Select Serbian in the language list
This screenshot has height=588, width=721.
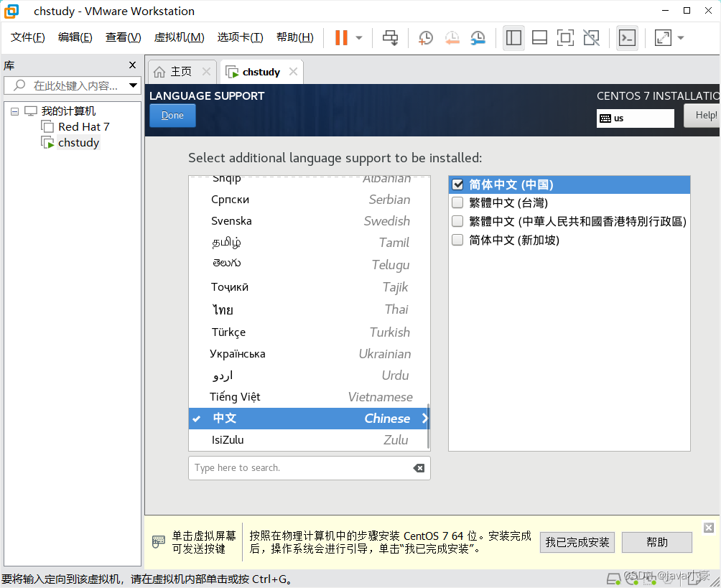(x=308, y=200)
